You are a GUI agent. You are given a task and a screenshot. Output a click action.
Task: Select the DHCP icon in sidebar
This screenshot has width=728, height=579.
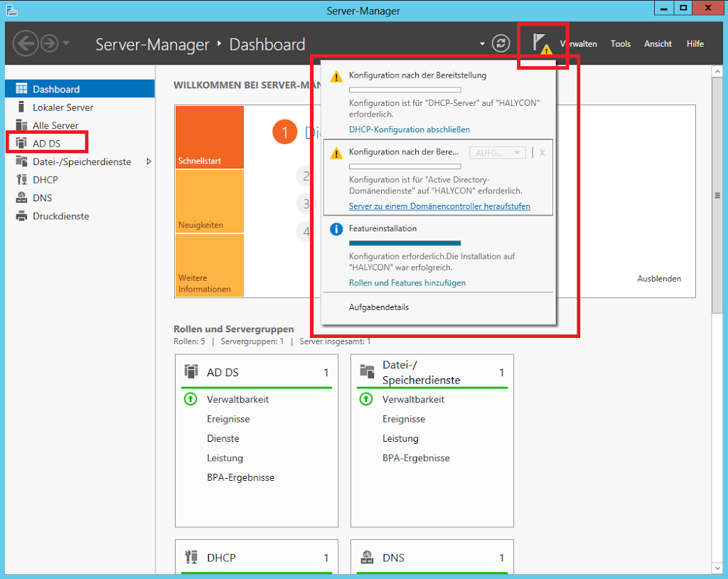21,180
